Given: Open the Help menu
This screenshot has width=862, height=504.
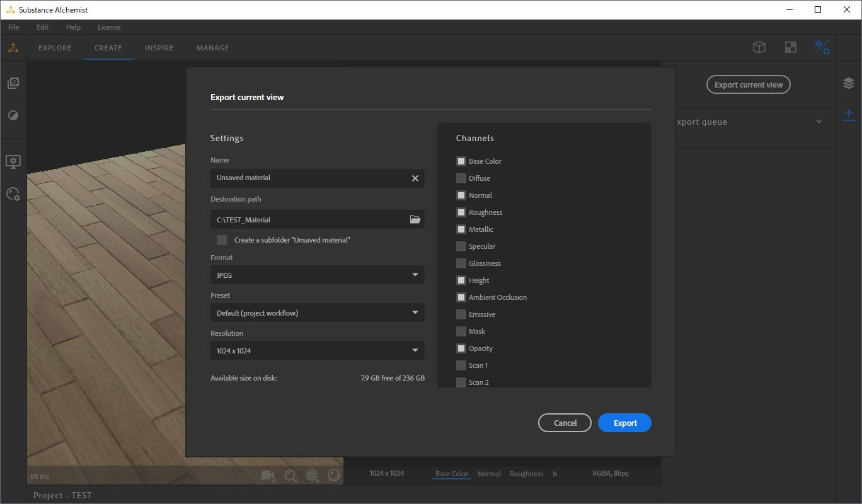Looking at the screenshot, I should [73, 27].
